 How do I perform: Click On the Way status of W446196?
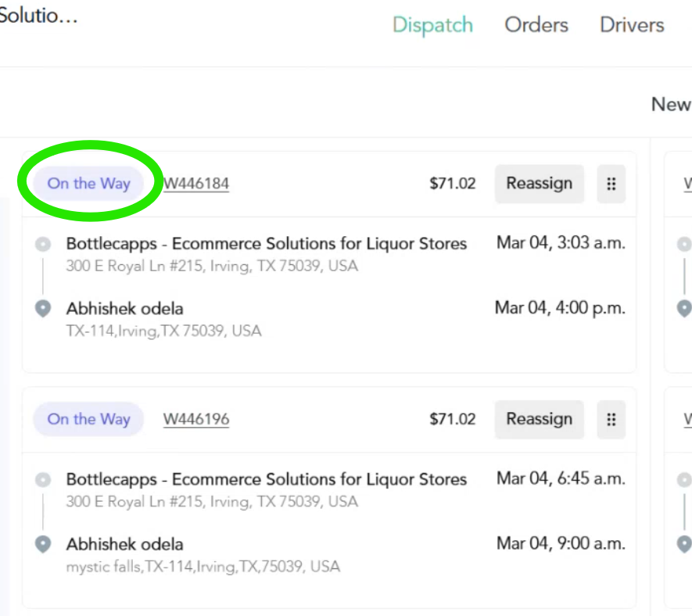[x=88, y=419]
